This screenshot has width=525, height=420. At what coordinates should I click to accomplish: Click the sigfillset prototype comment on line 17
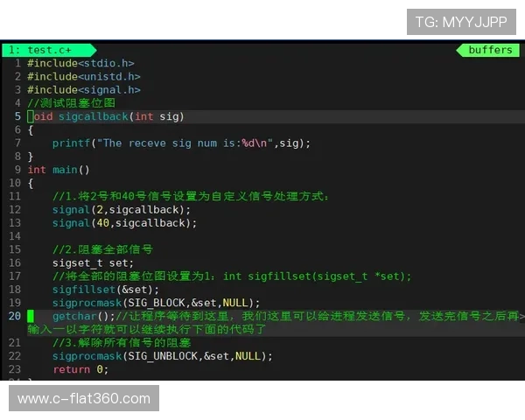pyautogui.click(x=232, y=276)
